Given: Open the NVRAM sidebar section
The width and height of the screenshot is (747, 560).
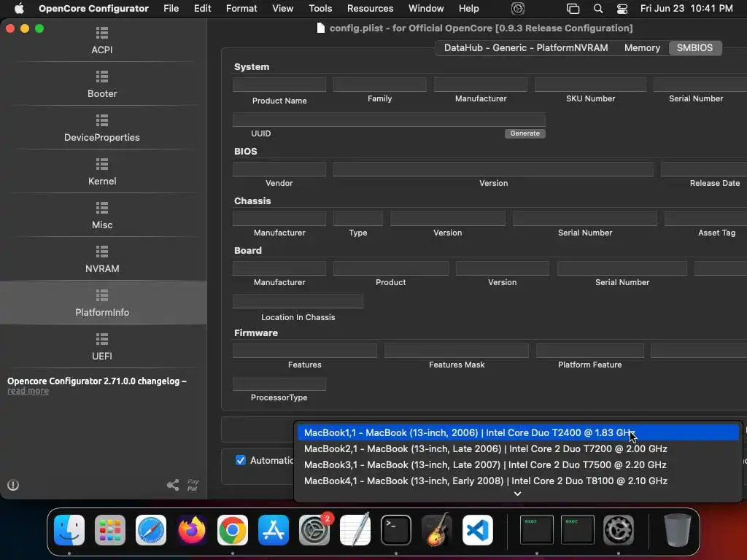Looking at the screenshot, I should point(102,260).
